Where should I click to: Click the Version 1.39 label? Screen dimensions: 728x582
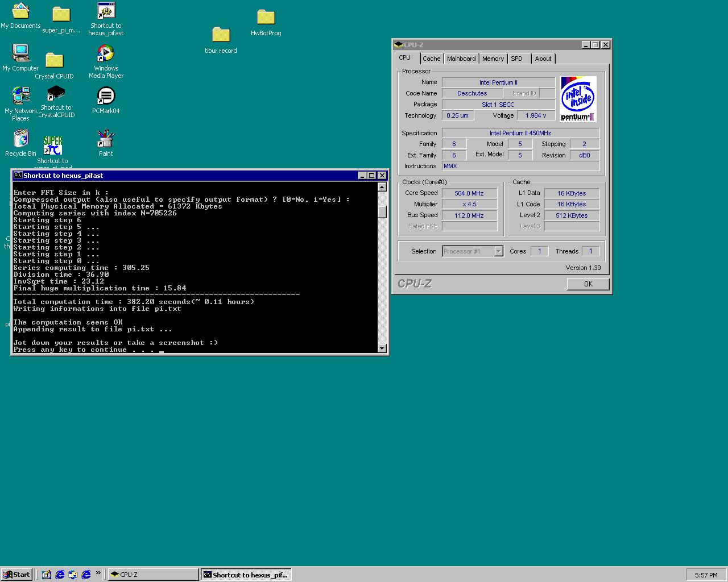click(x=583, y=268)
